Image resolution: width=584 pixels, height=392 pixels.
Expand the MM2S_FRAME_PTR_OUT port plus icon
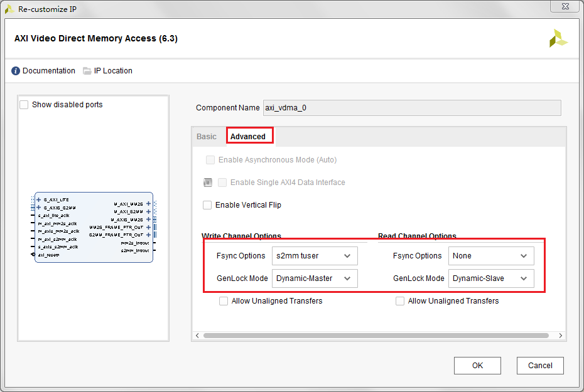148,227
